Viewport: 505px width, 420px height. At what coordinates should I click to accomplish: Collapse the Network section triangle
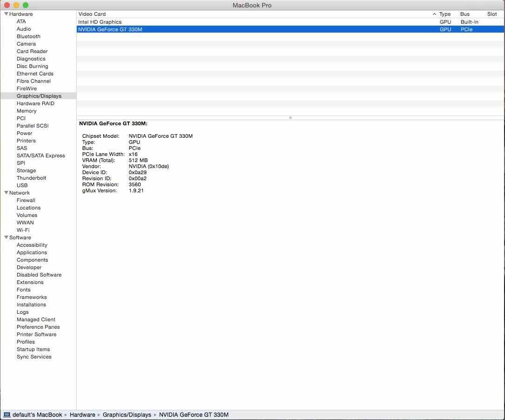click(6, 193)
